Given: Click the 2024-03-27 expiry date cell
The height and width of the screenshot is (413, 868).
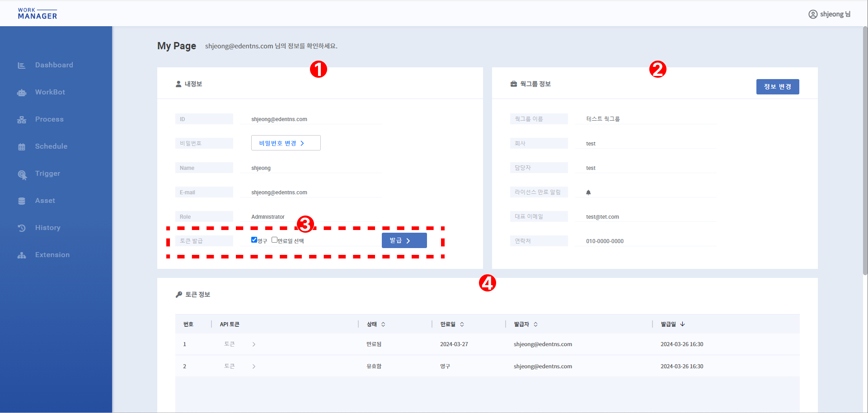Looking at the screenshot, I should [x=454, y=344].
